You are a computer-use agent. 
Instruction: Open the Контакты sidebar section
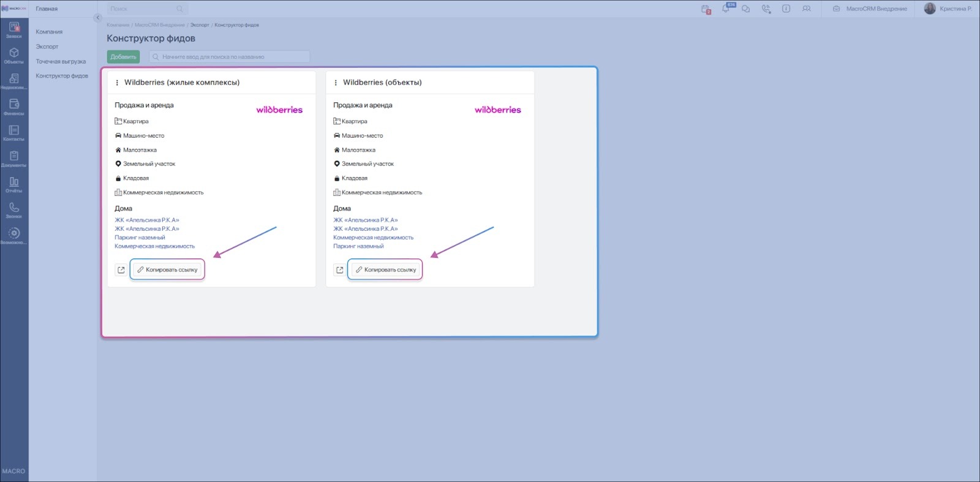point(13,132)
